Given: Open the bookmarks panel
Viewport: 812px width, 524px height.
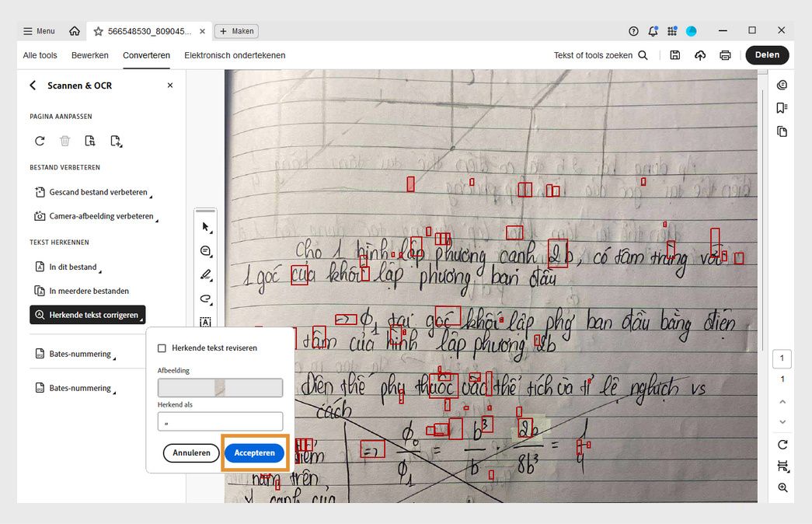Looking at the screenshot, I should pos(782,107).
